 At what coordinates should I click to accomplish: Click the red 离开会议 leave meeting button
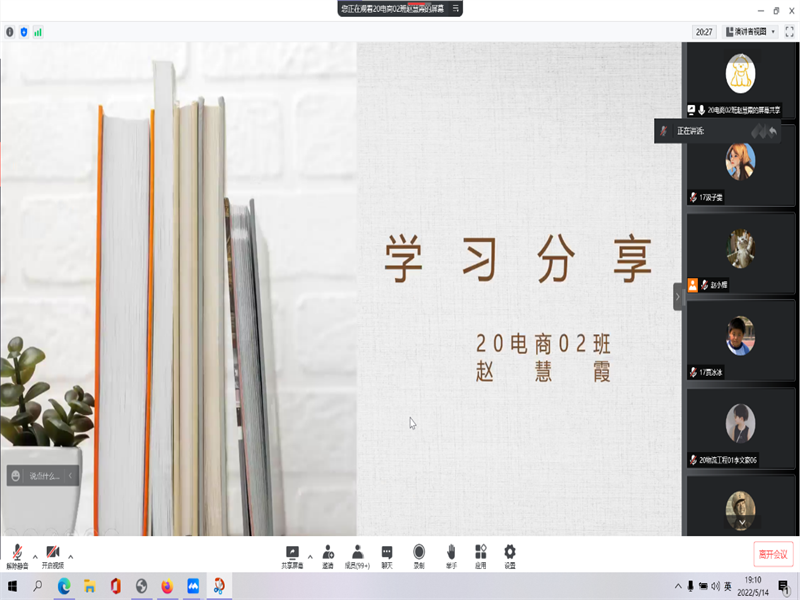coord(773,554)
